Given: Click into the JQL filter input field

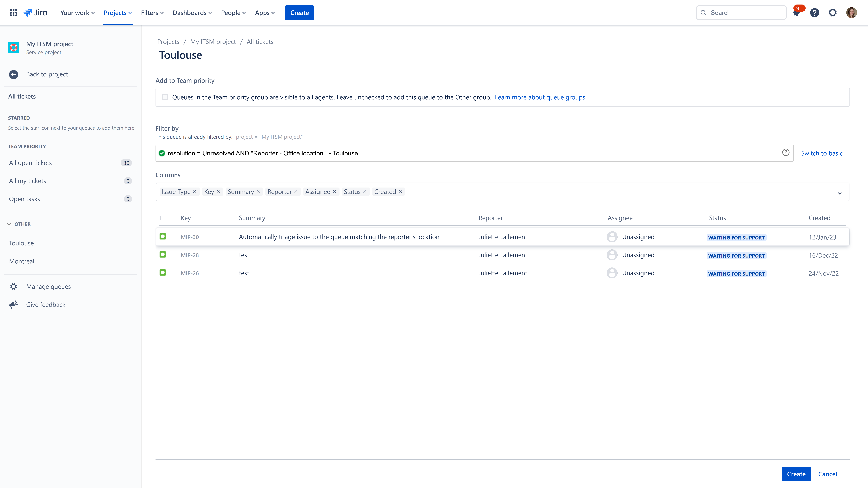Looking at the screenshot, I should (x=472, y=153).
